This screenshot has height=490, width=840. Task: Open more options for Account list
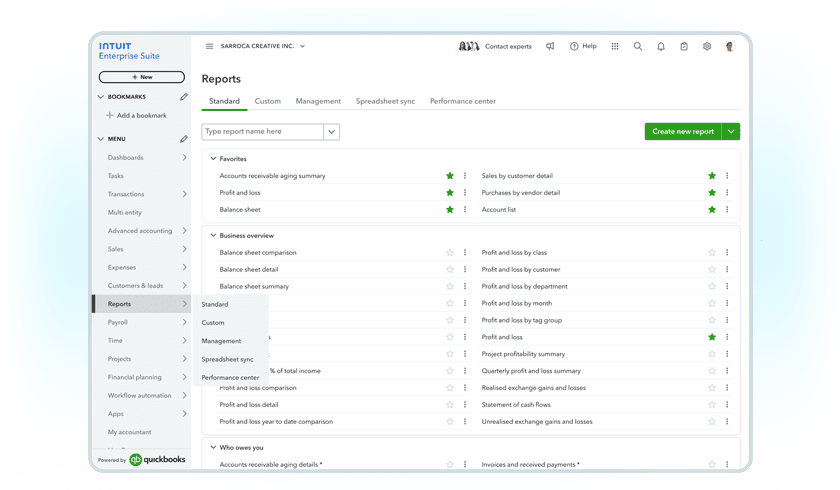point(727,209)
